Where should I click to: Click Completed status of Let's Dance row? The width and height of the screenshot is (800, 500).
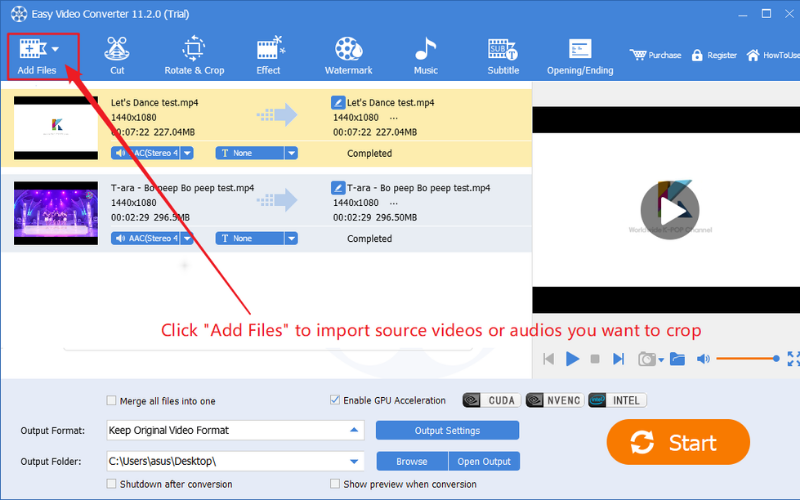pyautogui.click(x=369, y=153)
